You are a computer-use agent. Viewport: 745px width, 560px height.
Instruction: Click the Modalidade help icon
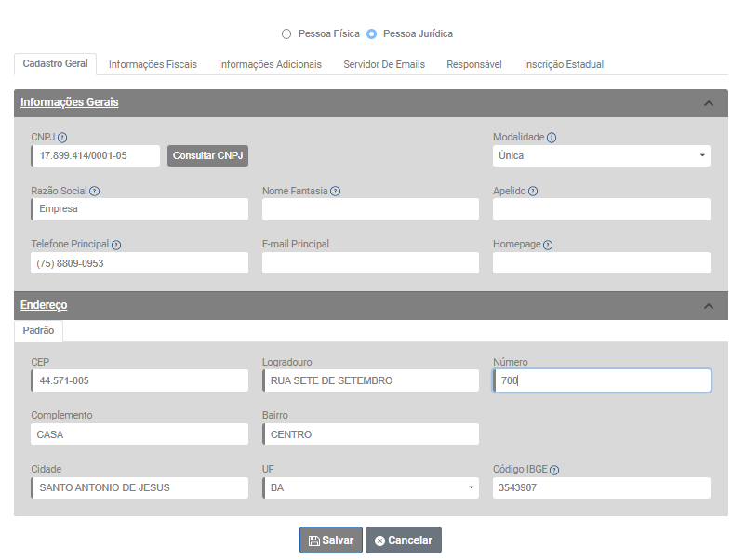click(552, 138)
